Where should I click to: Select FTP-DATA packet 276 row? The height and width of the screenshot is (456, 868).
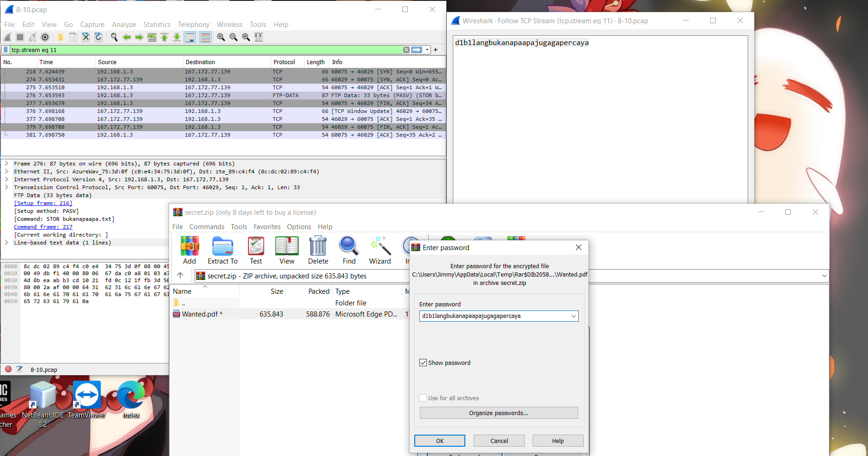223,95
